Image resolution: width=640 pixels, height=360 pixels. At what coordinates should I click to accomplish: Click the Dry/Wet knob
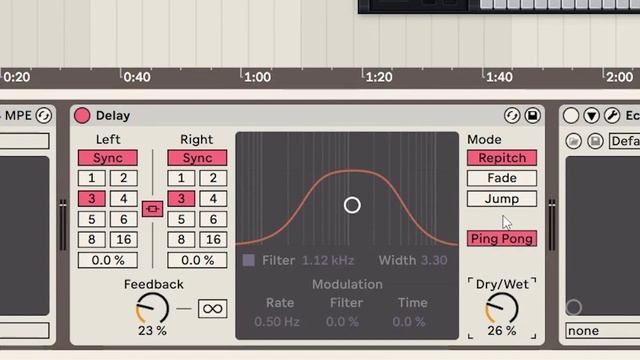click(x=502, y=309)
